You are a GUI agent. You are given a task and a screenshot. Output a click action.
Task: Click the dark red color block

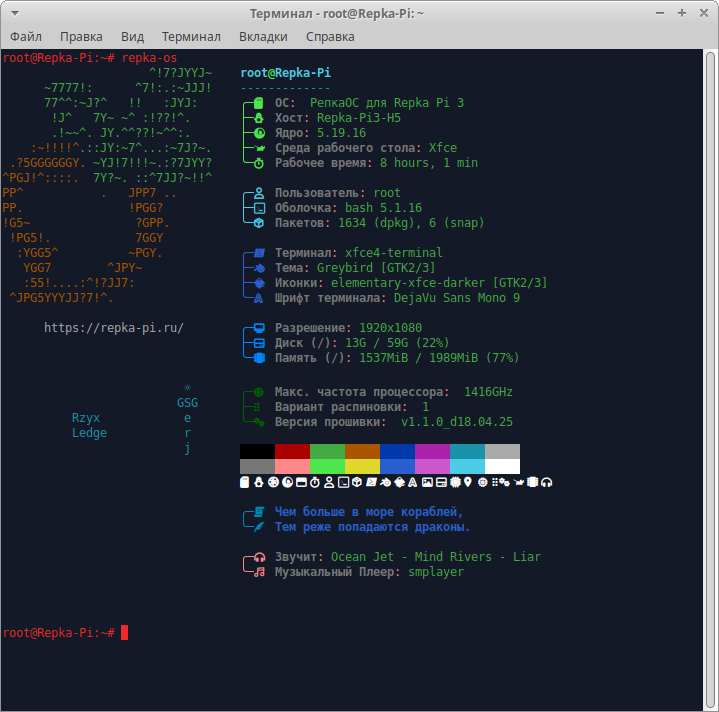point(292,451)
